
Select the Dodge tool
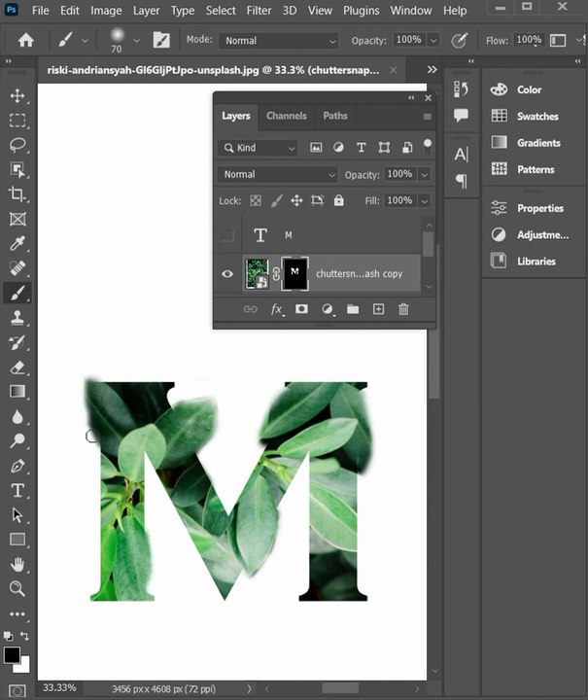17,441
